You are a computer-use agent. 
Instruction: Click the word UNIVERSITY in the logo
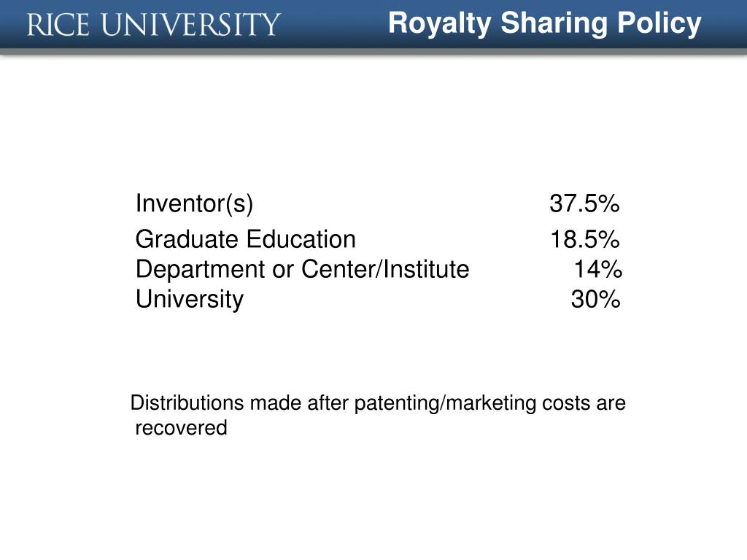coord(191,25)
